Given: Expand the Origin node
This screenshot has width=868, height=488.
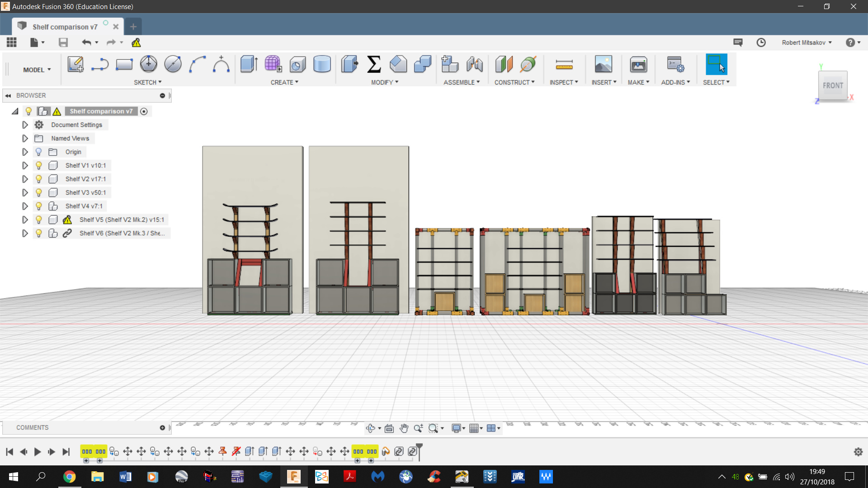Looking at the screenshot, I should (25, 152).
